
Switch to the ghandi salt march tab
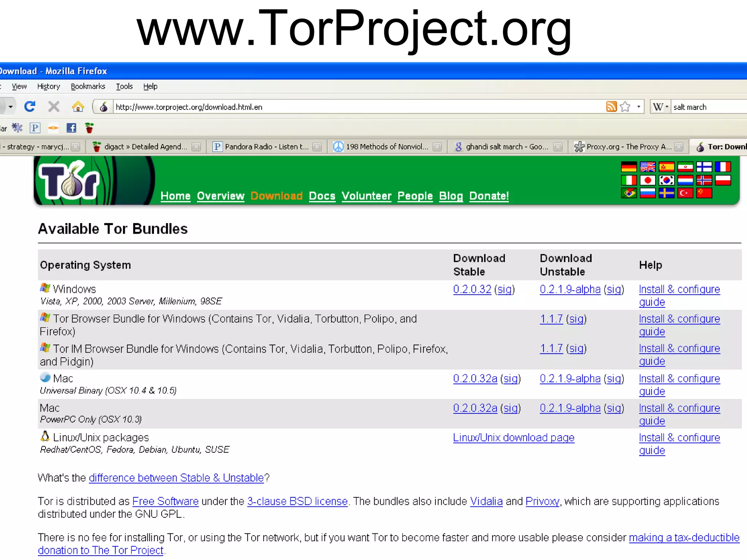click(507, 147)
